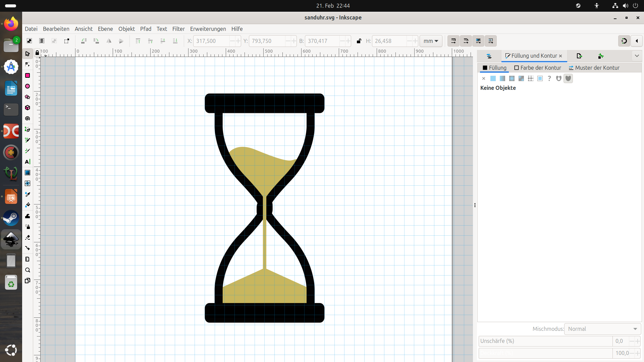Click the X coordinate input field
Viewport: 644px width, 362px height.
(x=212, y=41)
